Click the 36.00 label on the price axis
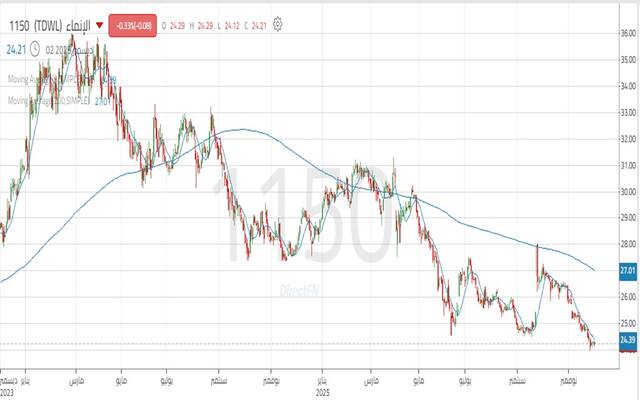640x400 pixels. (x=627, y=33)
